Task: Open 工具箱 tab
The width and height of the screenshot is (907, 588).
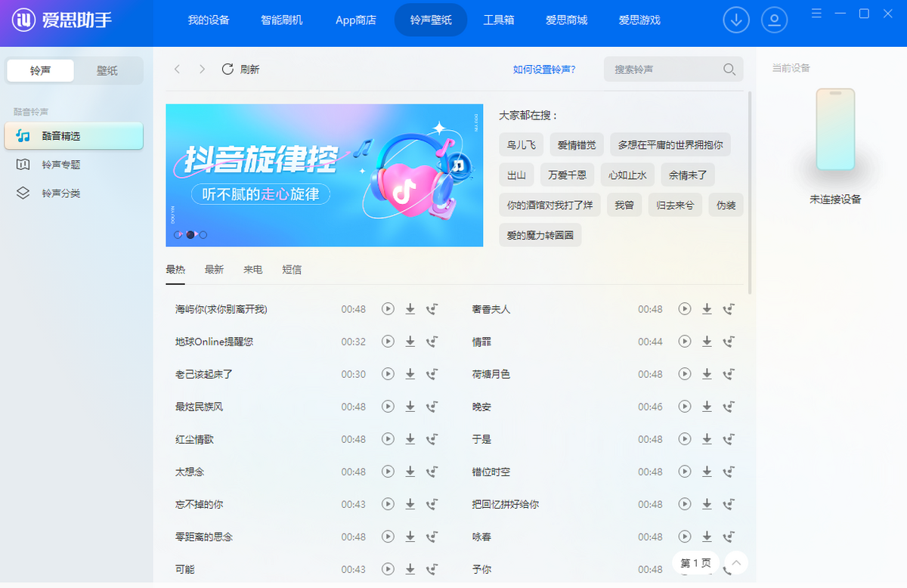Action: point(499,20)
